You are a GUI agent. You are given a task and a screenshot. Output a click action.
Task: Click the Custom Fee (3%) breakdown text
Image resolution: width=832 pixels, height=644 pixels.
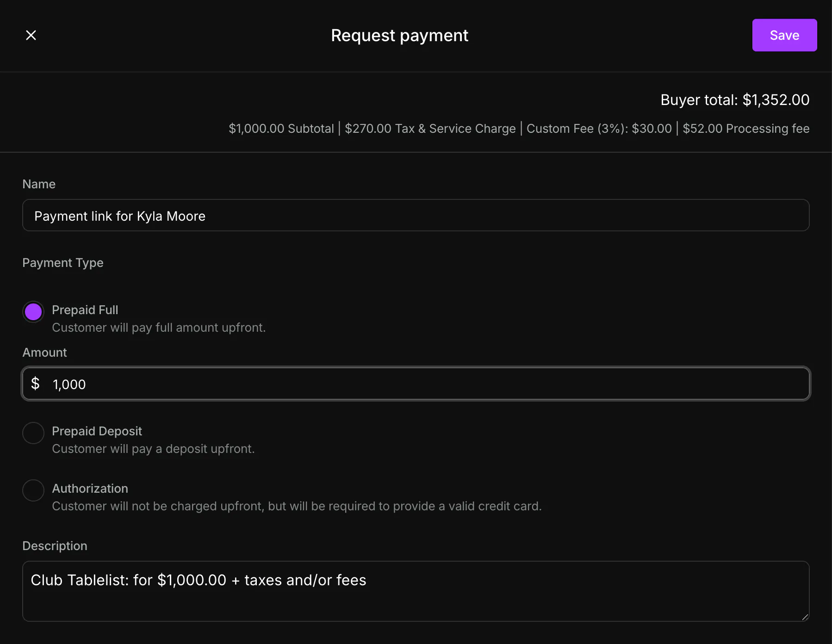point(599,129)
